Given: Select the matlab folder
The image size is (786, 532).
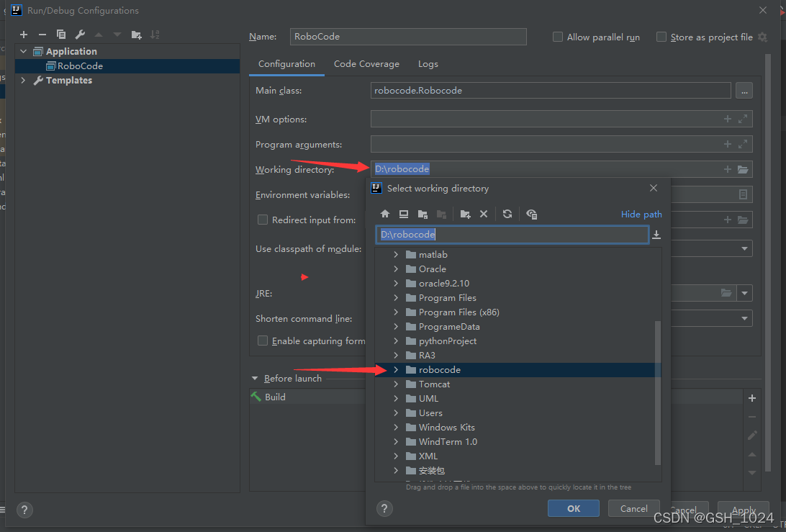Looking at the screenshot, I should pyautogui.click(x=433, y=255).
